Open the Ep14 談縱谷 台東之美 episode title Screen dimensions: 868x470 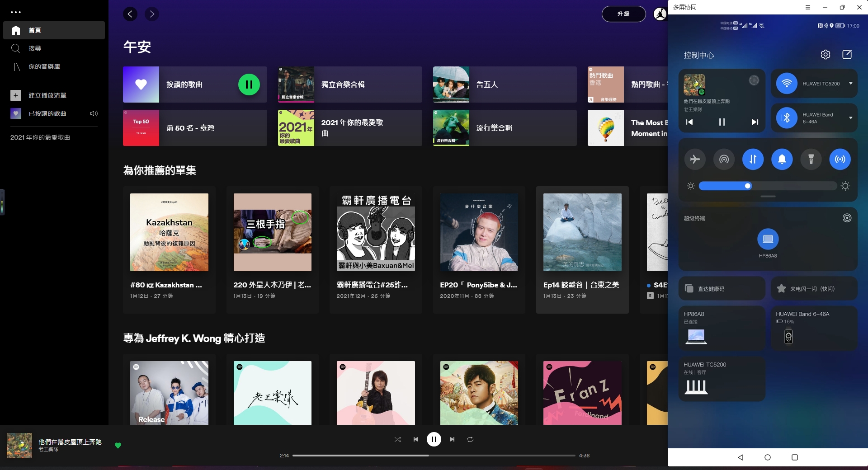click(581, 285)
